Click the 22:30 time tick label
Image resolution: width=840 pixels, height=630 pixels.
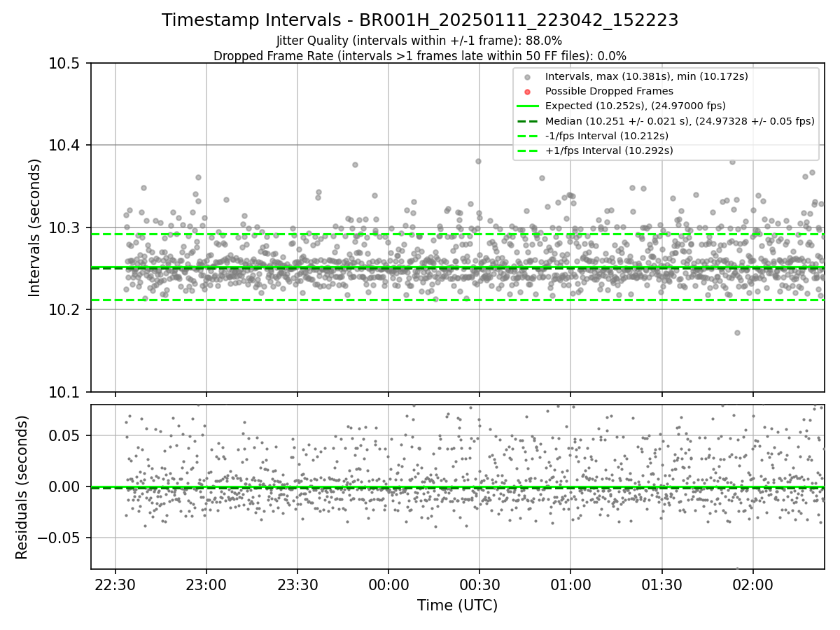115,584
